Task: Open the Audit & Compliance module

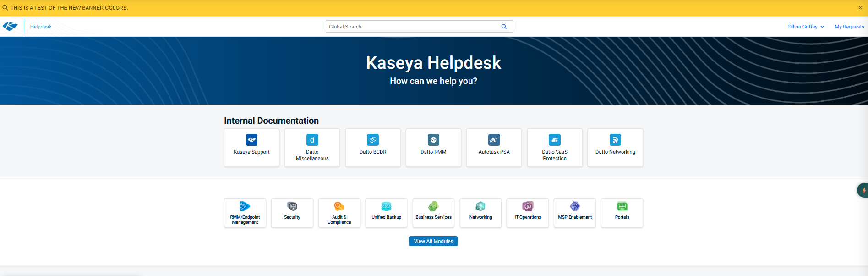Action: click(339, 213)
